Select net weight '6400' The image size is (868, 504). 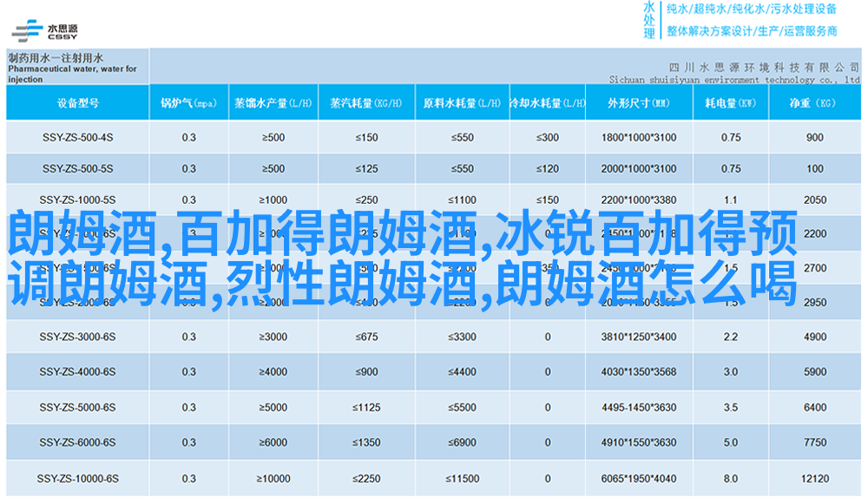815,407
